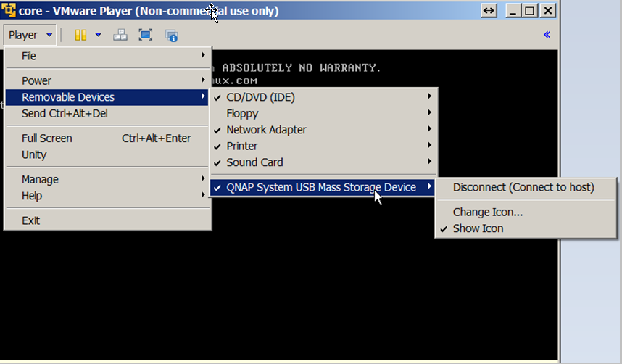622x364 pixels.
Task: Choose Send Ctrl+Alt+Del menu item
Action: pos(107,114)
